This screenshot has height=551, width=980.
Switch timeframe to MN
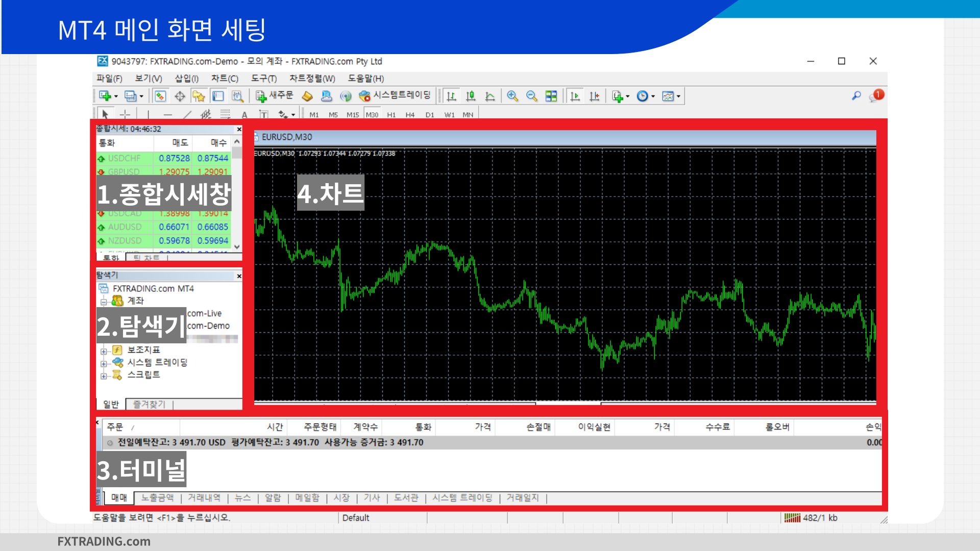pyautogui.click(x=468, y=115)
